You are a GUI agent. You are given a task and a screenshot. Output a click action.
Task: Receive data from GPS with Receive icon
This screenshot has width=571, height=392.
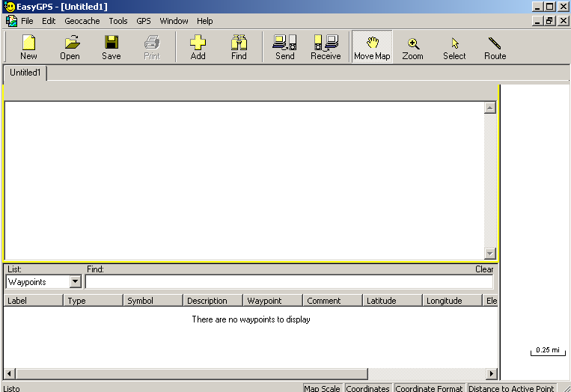[x=326, y=47]
